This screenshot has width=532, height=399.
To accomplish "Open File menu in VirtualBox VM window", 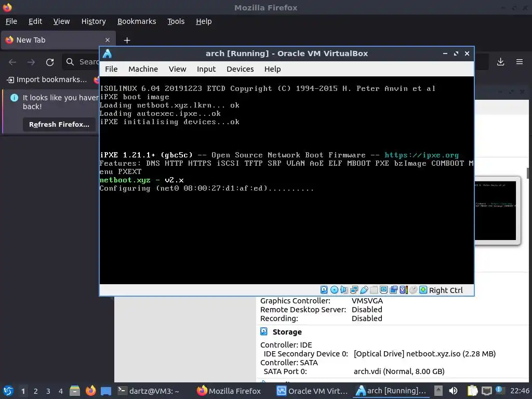I will click(111, 69).
